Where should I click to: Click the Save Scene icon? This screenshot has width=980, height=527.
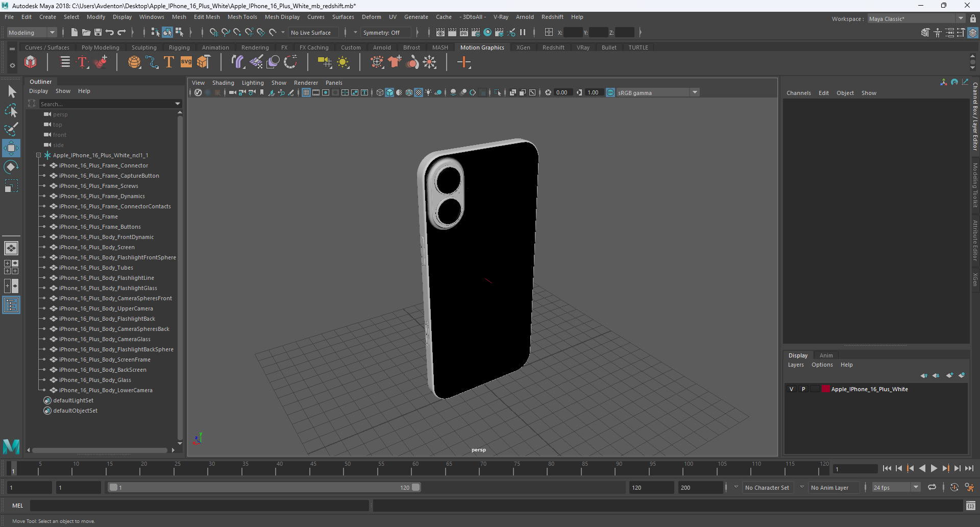click(98, 32)
